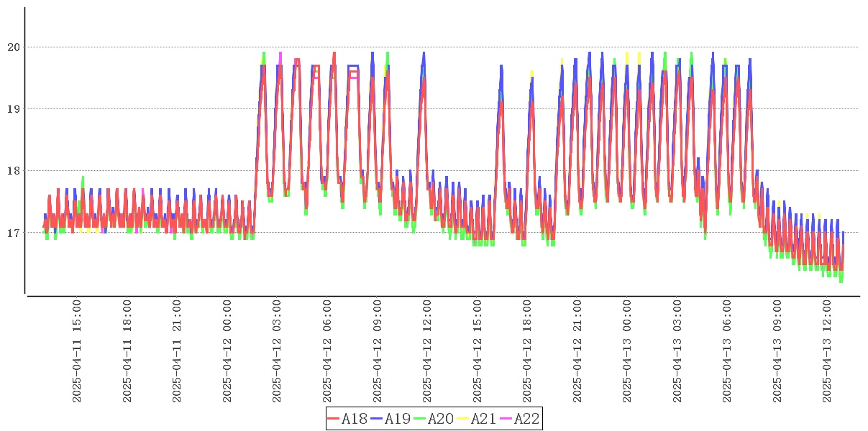
Task: Click the 17 value on the y-axis
Action: tap(14, 233)
